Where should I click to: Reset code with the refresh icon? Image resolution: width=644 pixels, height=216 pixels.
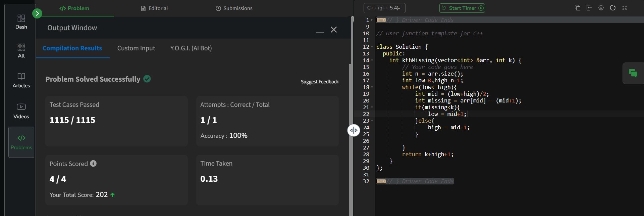[x=612, y=8]
